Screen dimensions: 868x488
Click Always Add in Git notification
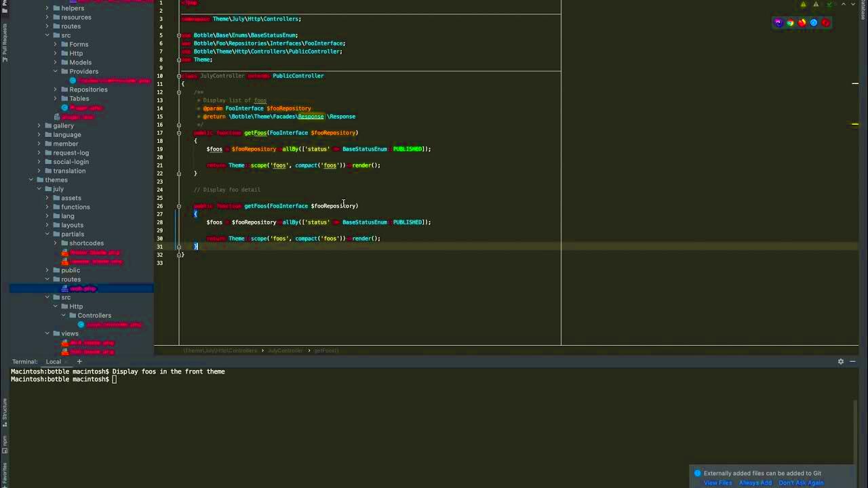click(x=755, y=483)
